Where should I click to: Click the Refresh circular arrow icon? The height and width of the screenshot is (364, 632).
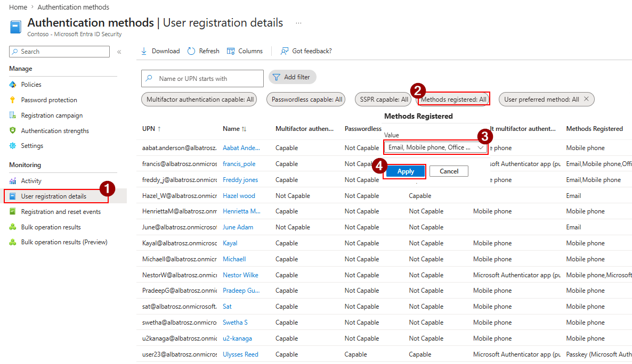point(191,51)
